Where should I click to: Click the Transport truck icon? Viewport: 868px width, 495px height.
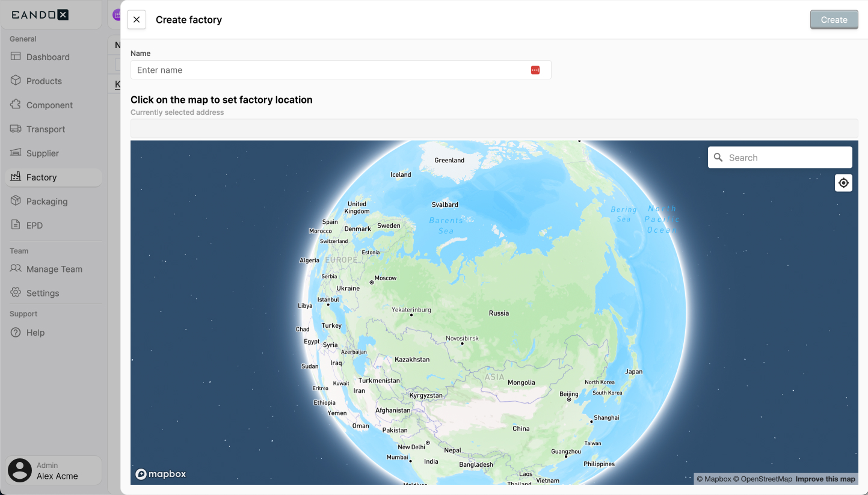(16, 129)
